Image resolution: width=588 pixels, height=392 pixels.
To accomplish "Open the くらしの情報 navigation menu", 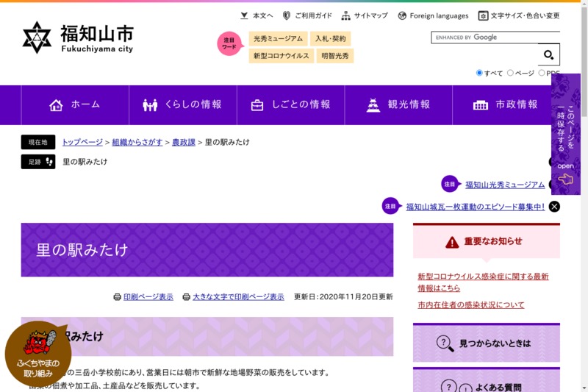I will (182, 105).
